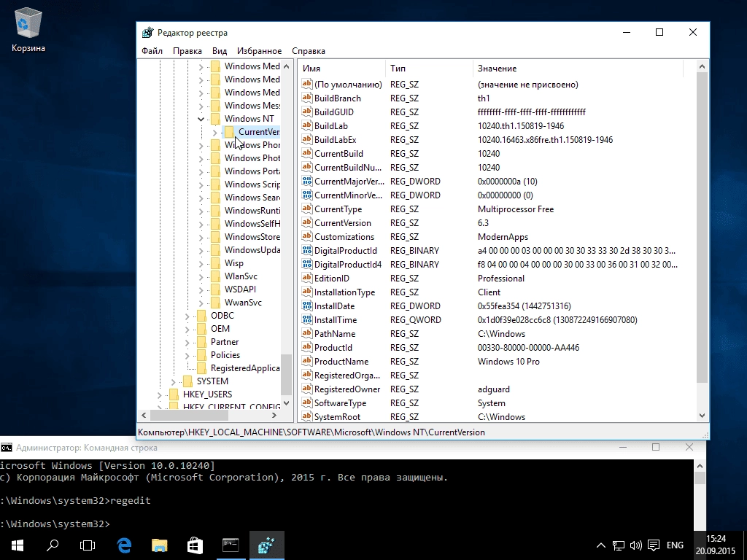Select the WindowsStore tree key
The width and height of the screenshot is (747, 560).
252,237
